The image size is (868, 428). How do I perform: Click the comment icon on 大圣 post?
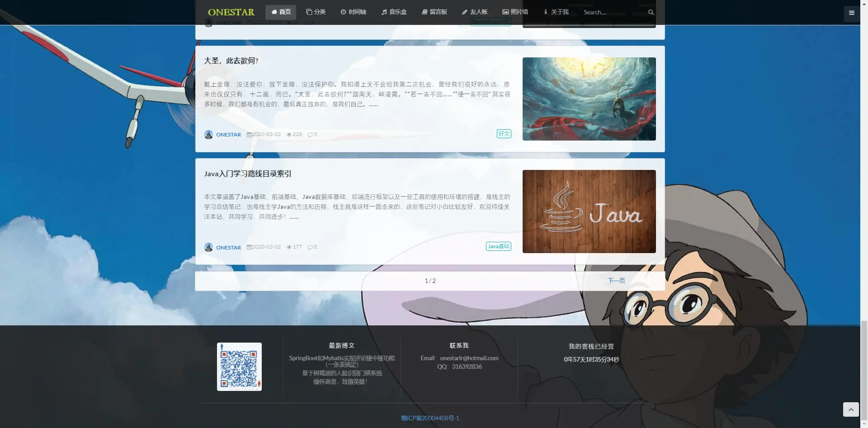coord(311,135)
